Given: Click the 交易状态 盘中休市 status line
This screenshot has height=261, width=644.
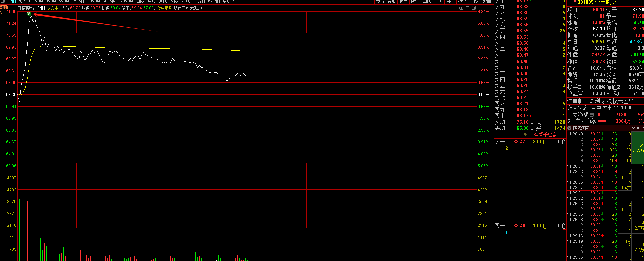Looking at the screenshot, I should (x=600, y=108).
